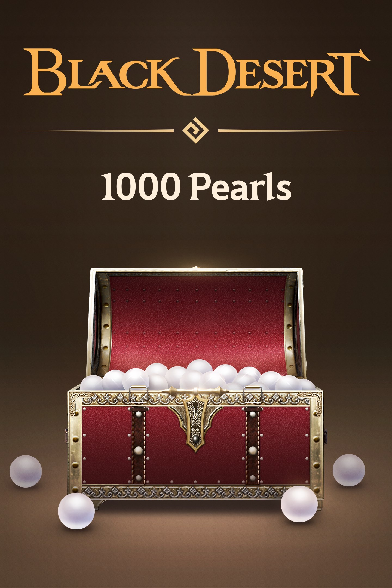Click the Black Desert logo title
392x588 pixels.
(197, 72)
